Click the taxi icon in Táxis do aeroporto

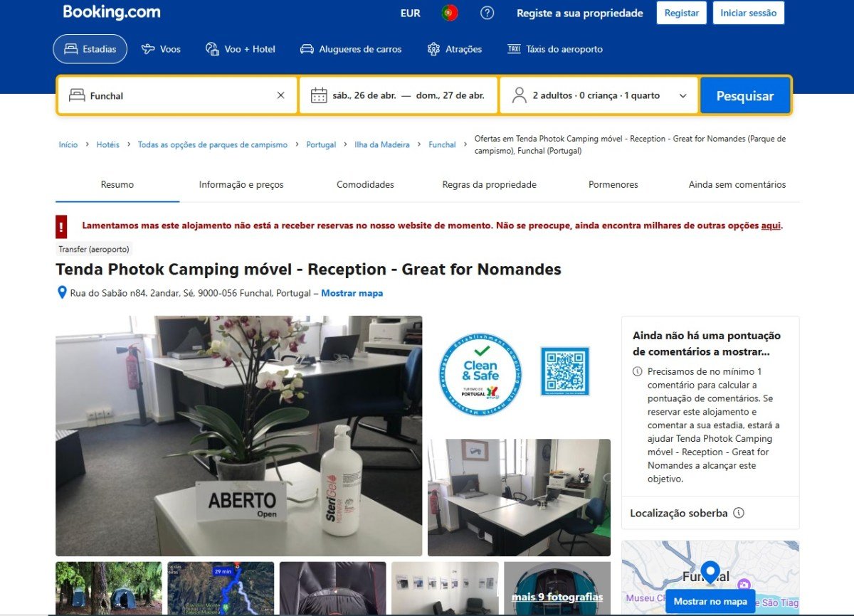514,49
